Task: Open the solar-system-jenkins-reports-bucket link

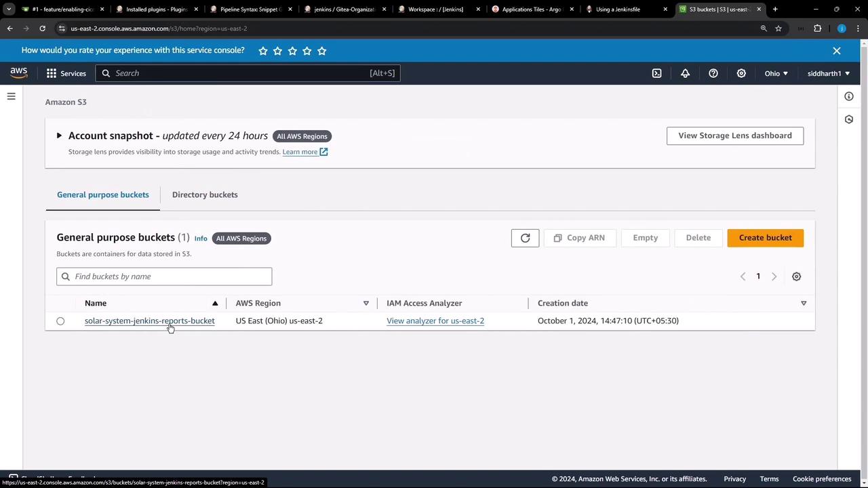Action: pos(149,321)
